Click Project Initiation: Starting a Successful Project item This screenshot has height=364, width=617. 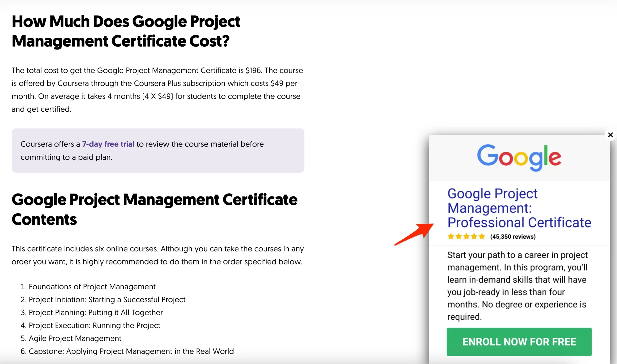click(x=107, y=299)
